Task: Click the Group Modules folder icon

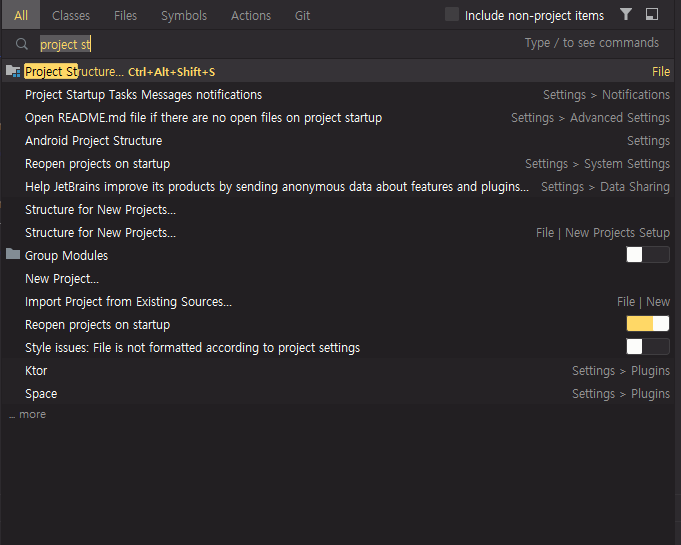Action: click(x=13, y=254)
